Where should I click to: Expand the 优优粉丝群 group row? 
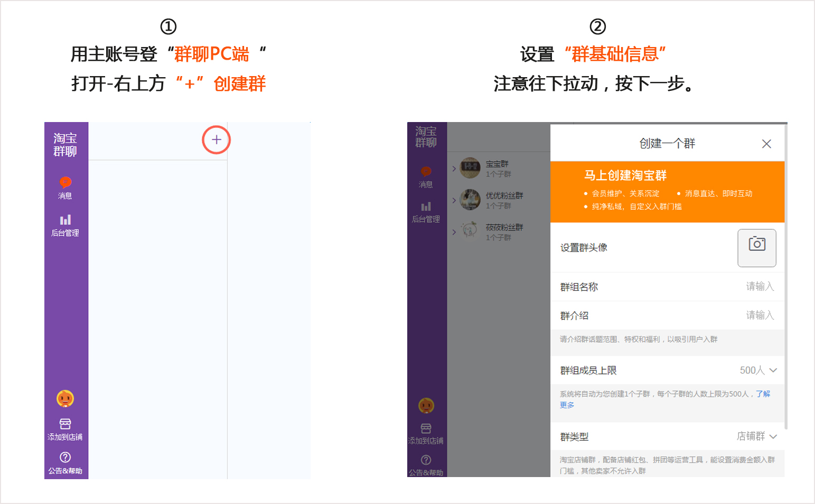tap(454, 200)
